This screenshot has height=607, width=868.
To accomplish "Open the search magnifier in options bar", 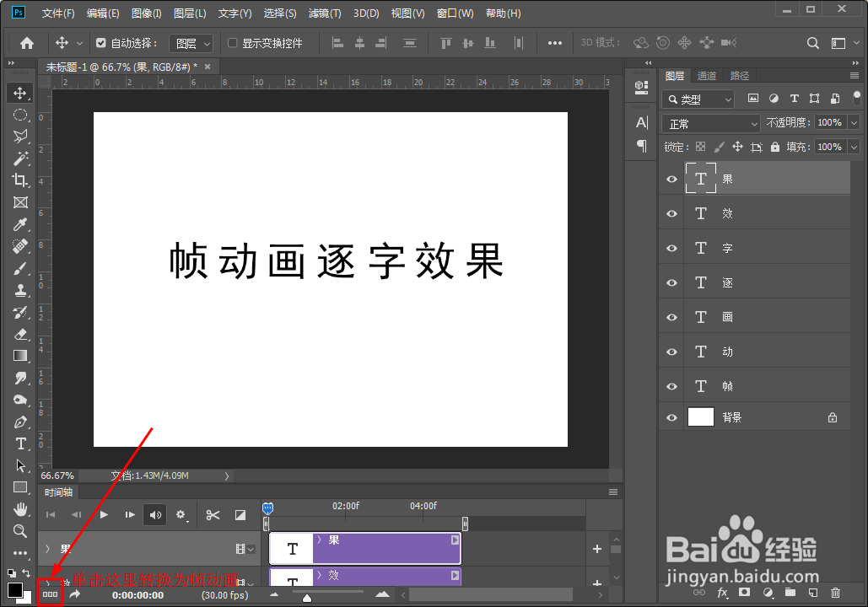I will [812, 43].
